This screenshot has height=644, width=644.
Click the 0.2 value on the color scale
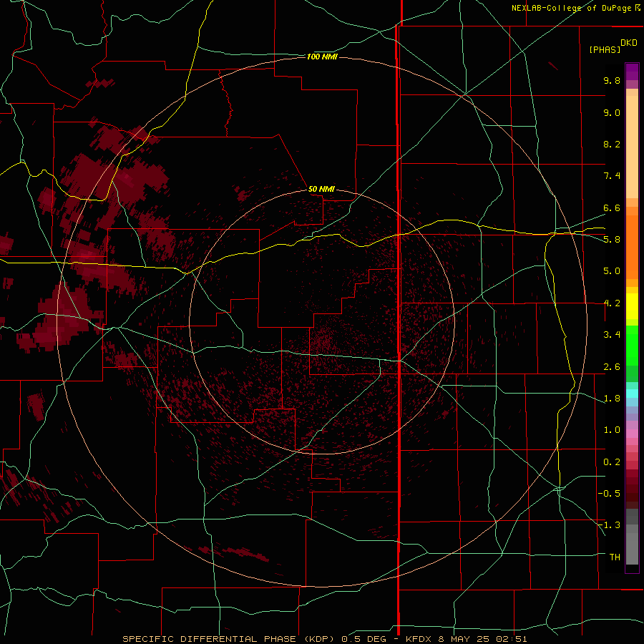pos(612,462)
